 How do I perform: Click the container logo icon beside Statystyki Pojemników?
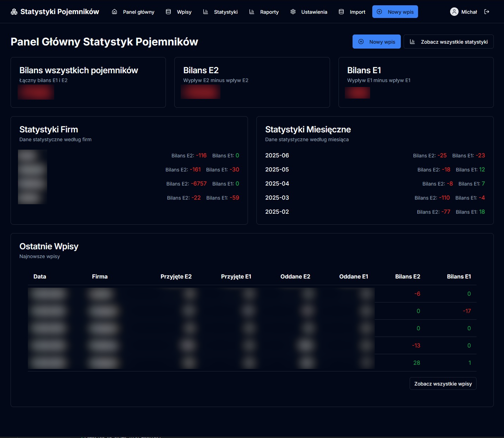[14, 11]
